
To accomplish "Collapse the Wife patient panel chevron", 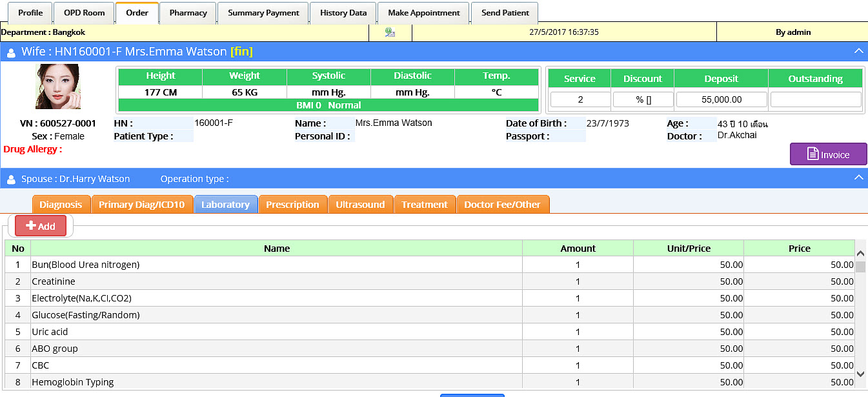I will pos(858,51).
